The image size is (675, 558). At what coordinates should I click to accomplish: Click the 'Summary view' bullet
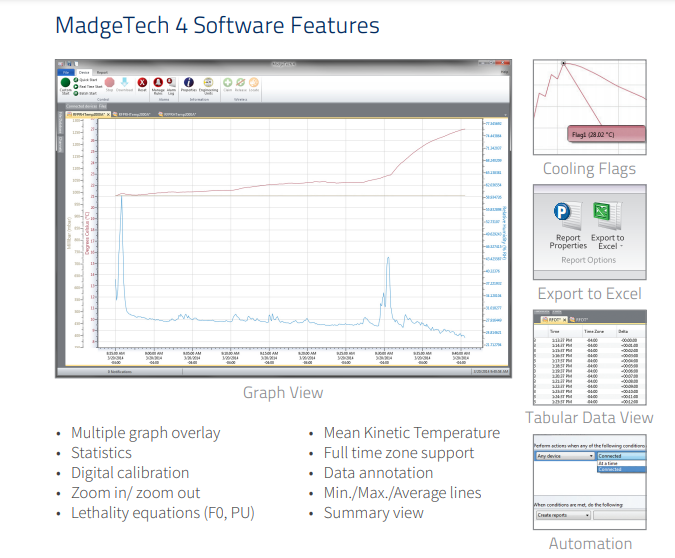click(374, 513)
